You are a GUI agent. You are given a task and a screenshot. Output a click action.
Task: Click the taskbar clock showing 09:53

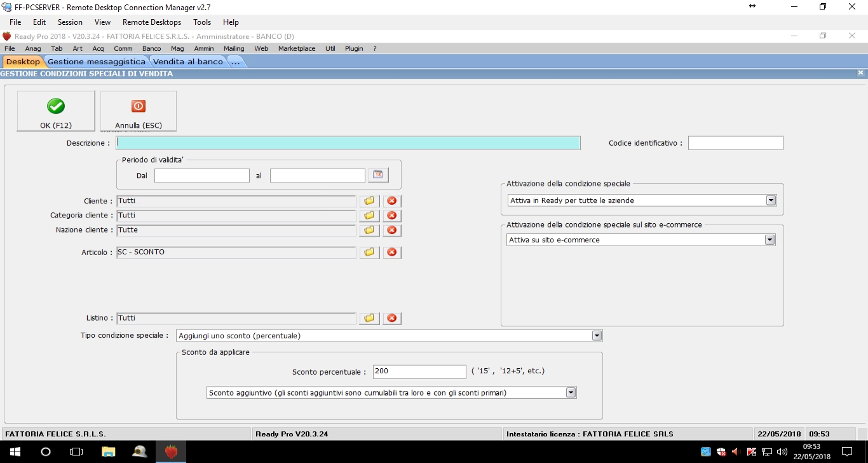click(x=812, y=452)
